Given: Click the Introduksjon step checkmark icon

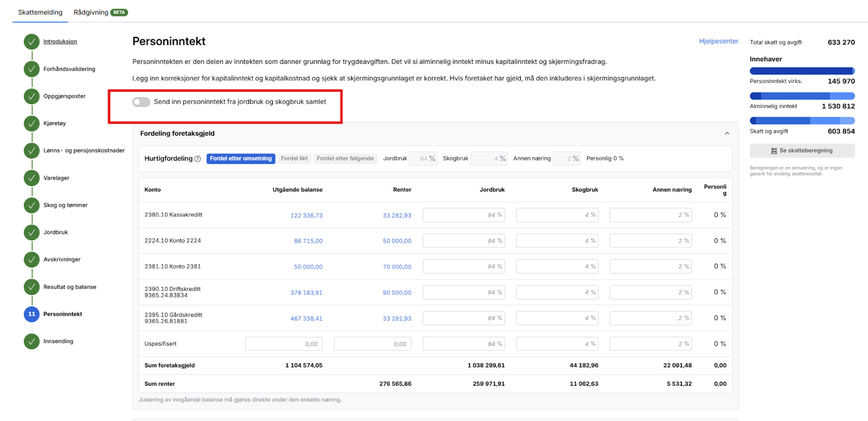Looking at the screenshot, I should coord(31,42).
